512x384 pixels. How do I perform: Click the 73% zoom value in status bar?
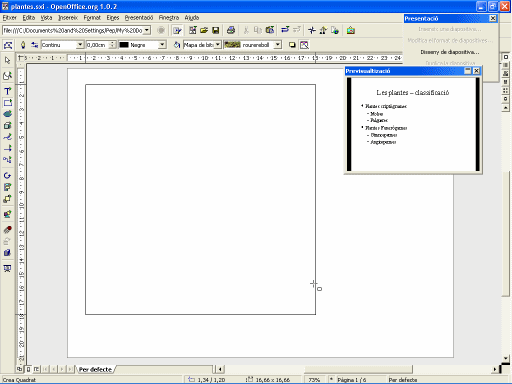(x=314, y=380)
